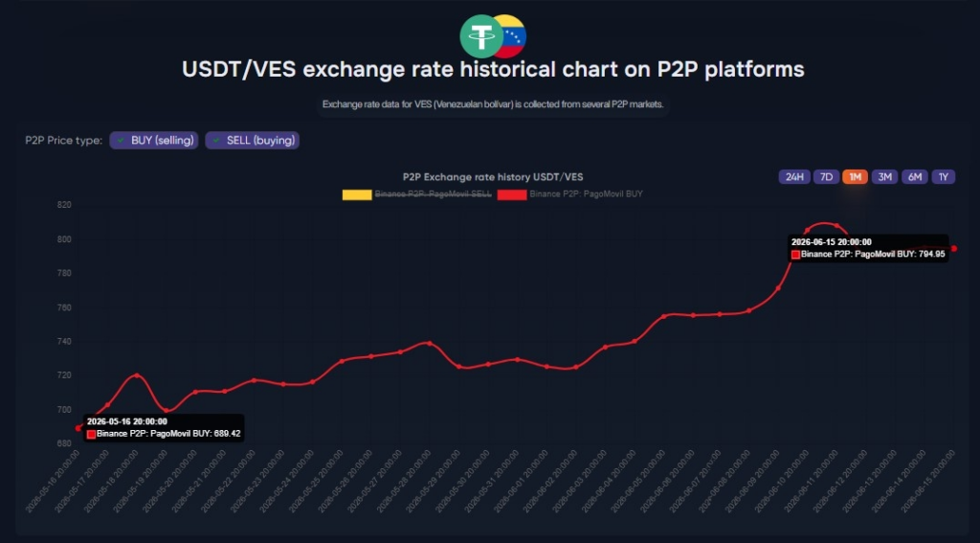
Task: Switch chart range to 7D
Action: click(826, 177)
